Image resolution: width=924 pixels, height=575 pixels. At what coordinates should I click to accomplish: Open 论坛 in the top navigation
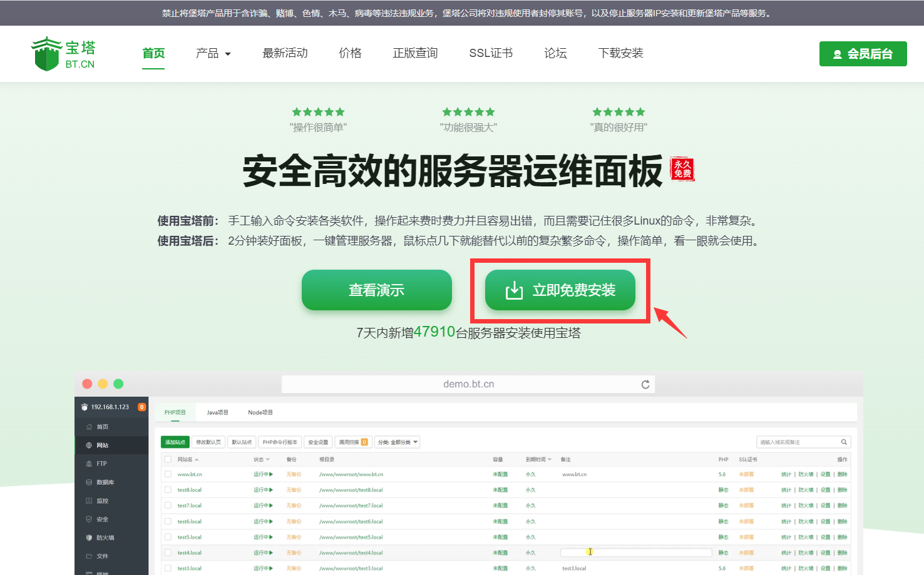(556, 53)
